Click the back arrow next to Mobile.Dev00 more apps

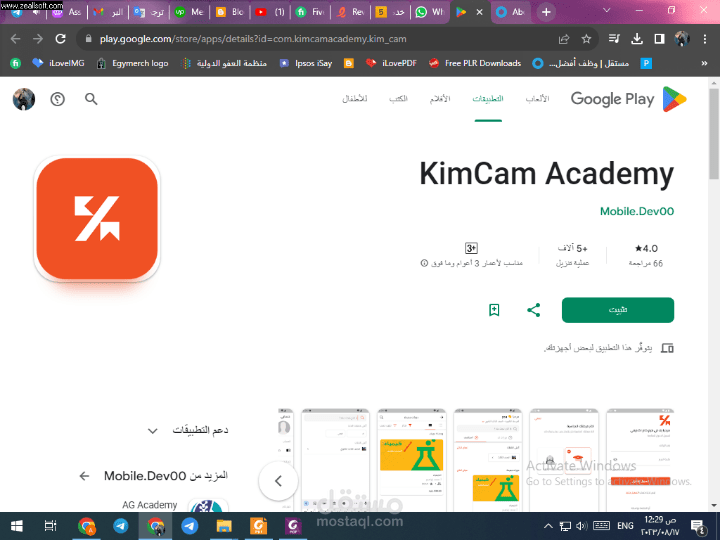tap(84, 476)
